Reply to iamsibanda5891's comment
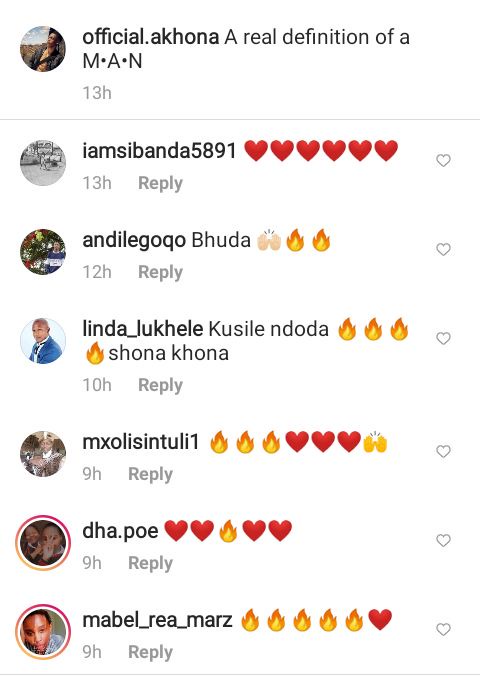The height and width of the screenshot is (676, 480). (x=160, y=183)
